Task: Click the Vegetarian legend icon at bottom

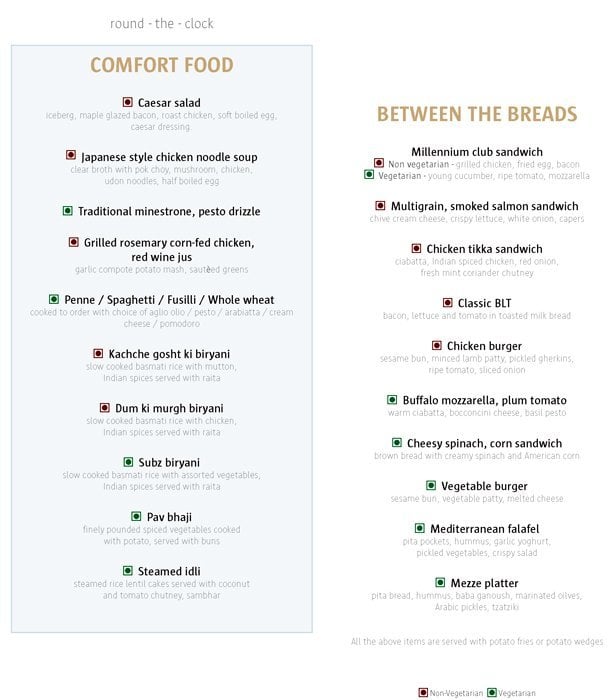Action: (491, 692)
